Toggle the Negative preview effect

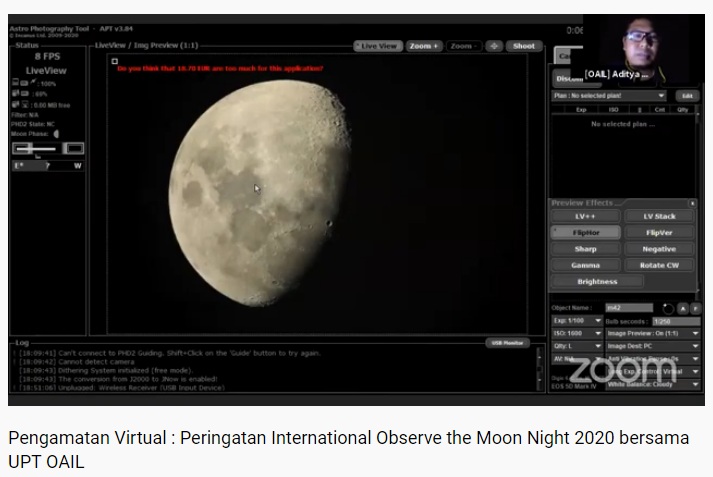click(659, 249)
